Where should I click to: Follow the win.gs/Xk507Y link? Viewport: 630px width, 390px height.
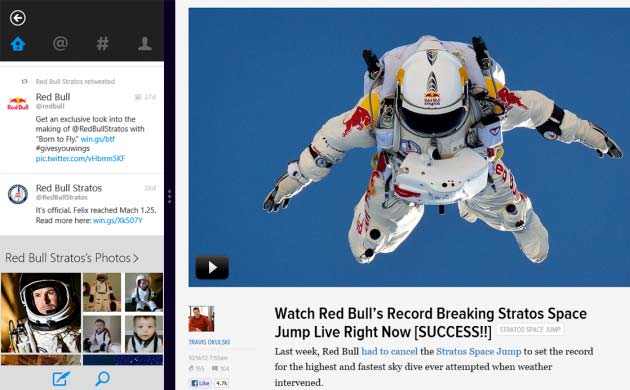pos(118,220)
